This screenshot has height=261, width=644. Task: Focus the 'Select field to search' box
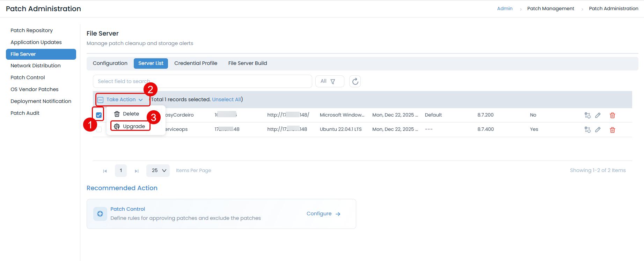[203, 81]
